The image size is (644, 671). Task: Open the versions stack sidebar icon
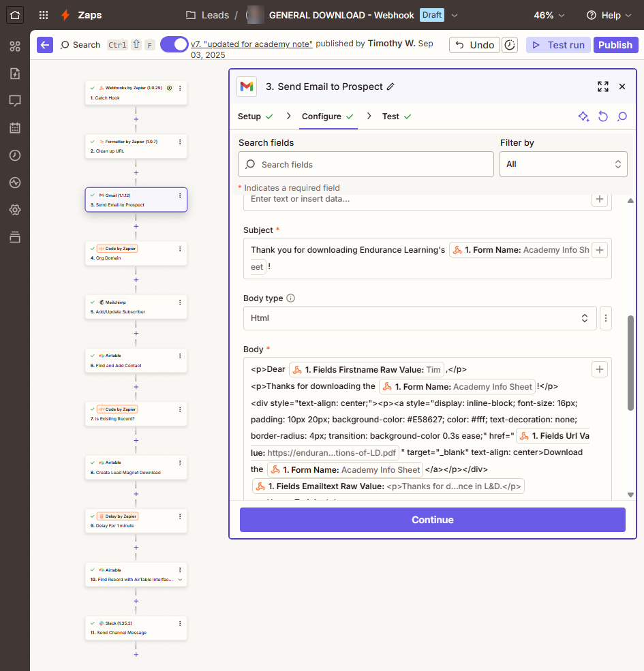[15, 237]
